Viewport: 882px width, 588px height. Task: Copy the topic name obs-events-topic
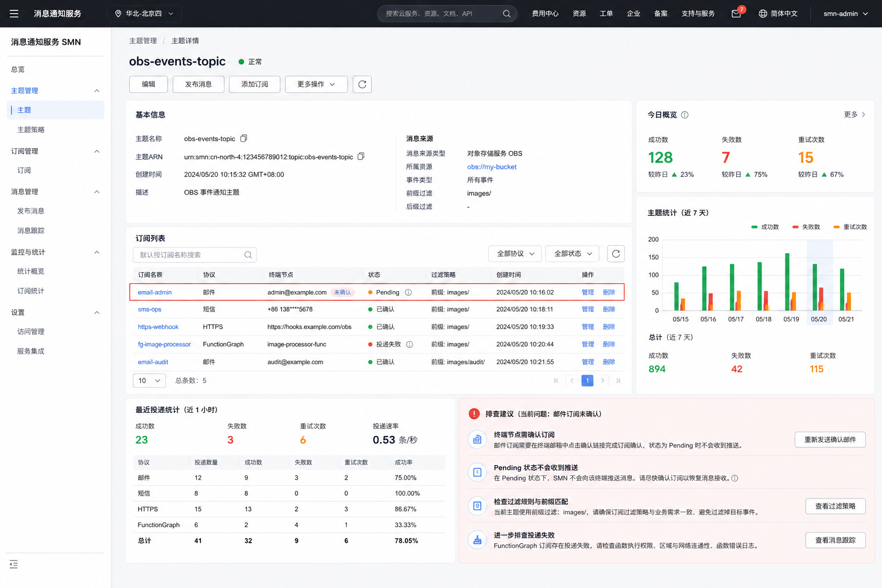[x=243, y=138]
